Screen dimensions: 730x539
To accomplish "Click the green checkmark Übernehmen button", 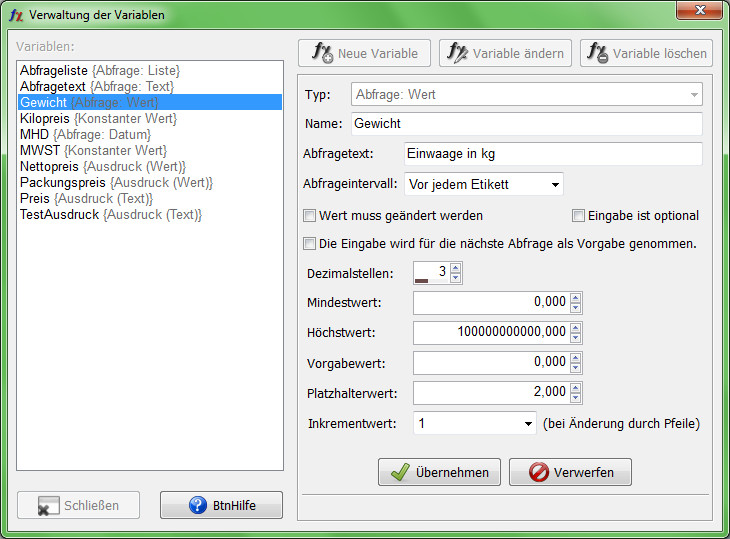I will [x=439, y=472].
